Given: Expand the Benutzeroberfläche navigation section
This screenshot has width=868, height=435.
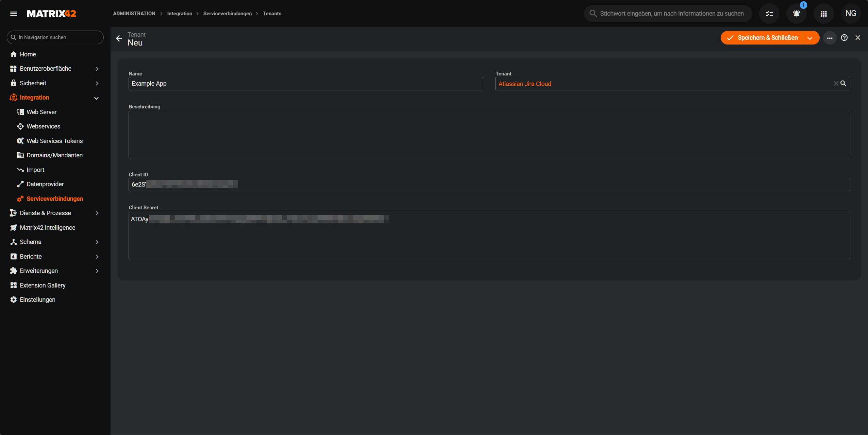Looking at the screenshot, I should pyautogui.click(x=97, y=69).
